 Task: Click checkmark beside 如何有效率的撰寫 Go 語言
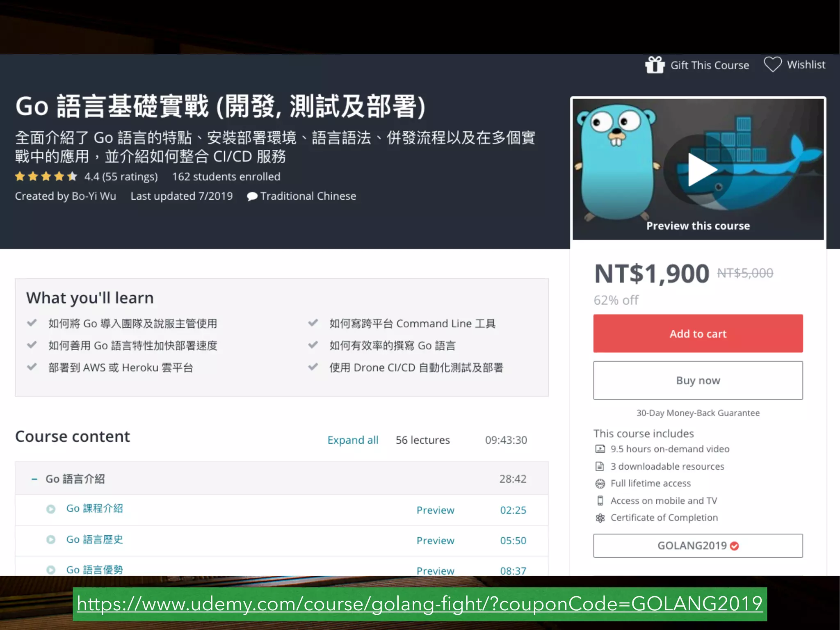click(x=313, y=345)
